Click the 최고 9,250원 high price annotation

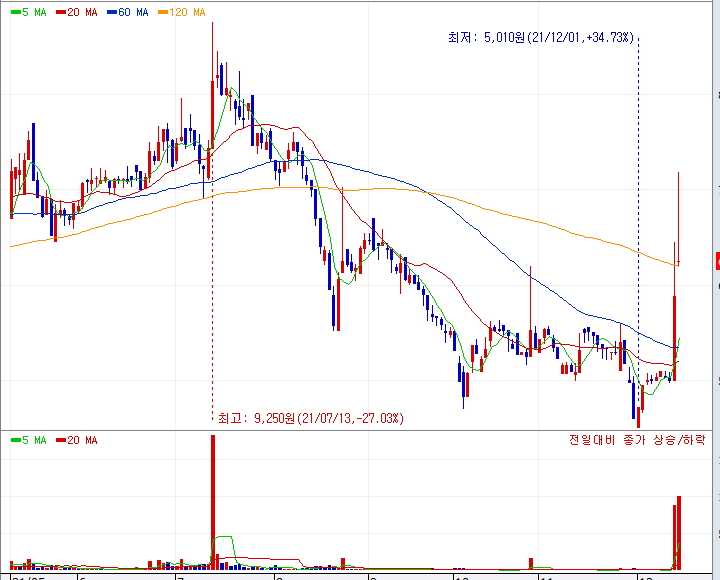coord(311,418)
